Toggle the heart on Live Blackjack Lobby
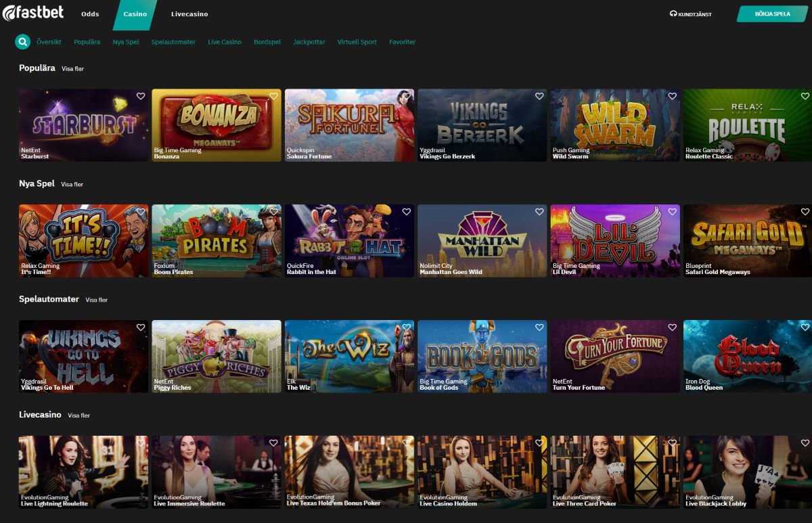Viewport: 812px width, 523px height. 805,443
